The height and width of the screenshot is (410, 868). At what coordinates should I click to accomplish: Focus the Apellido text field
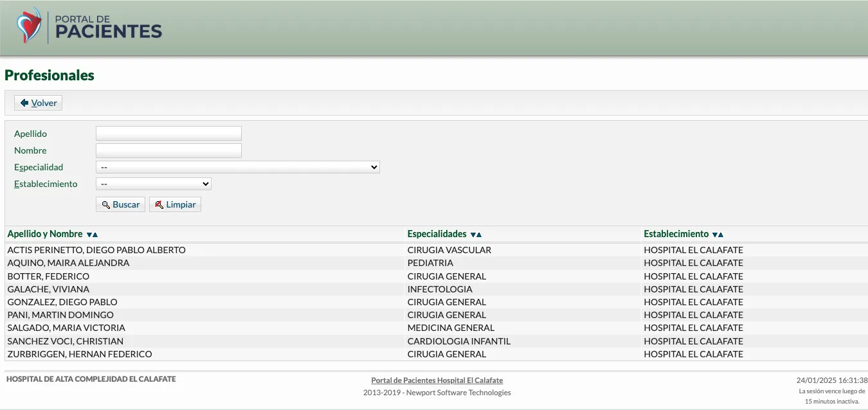168,134
